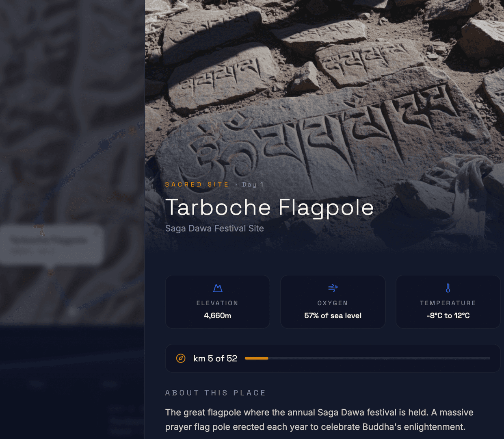Select the -8°C to 12°C reading
This screenshot has height=439, width=504.
coord(448,315)
